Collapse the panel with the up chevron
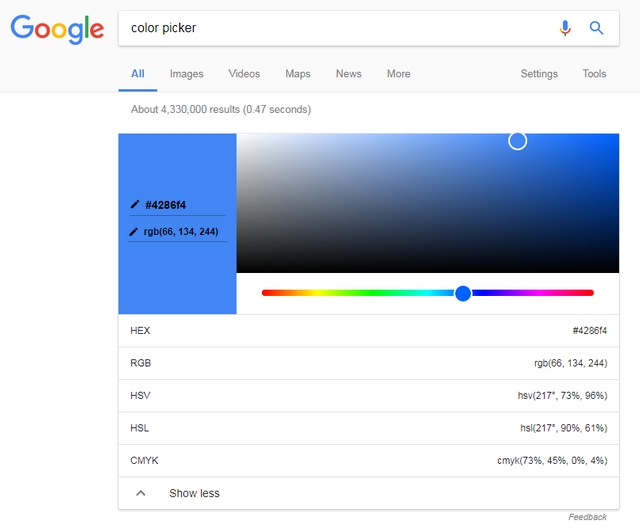Screen dimensions: 640x524 point(141,493)
